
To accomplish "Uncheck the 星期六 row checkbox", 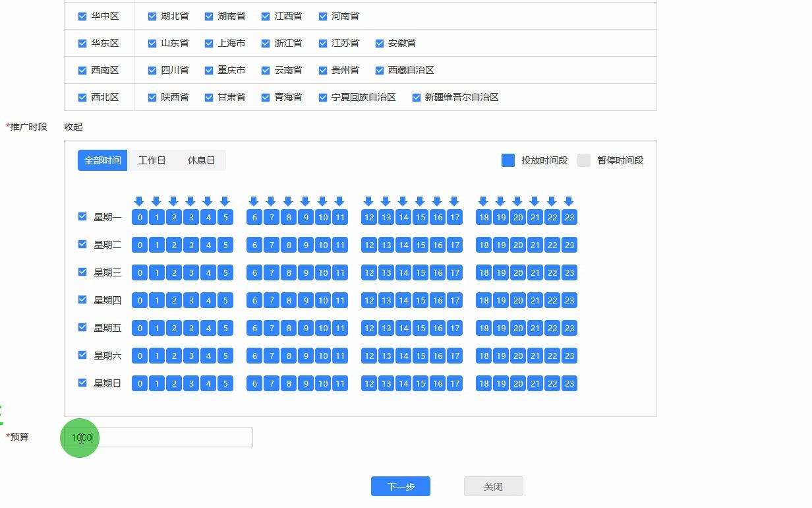I will click(x=82, y=355).
